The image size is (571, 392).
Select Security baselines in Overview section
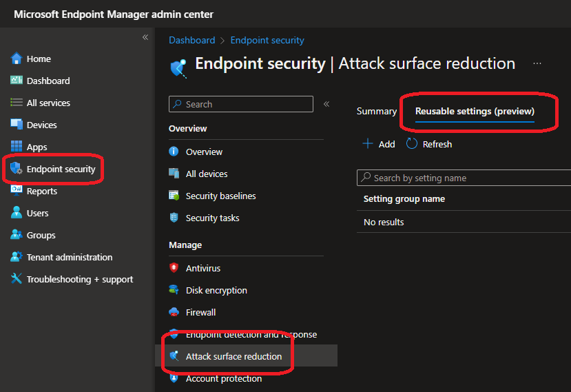tap(220, 196)
